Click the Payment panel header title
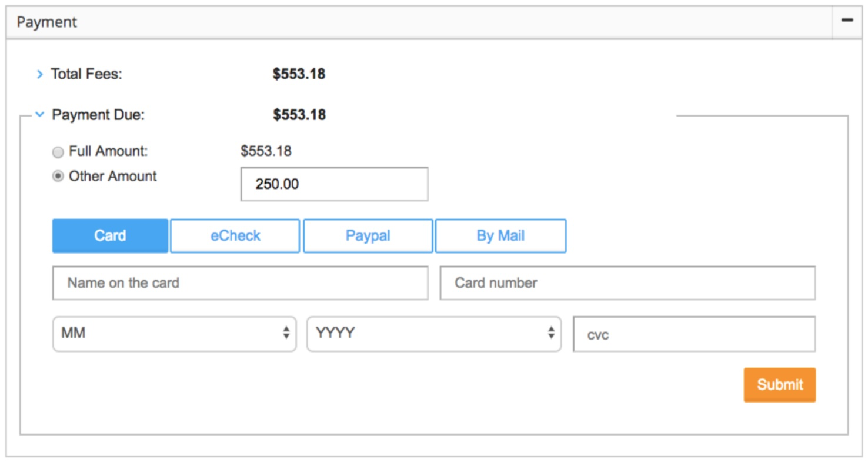This screenshot has height=462, width=868. (x=47, y=22)
